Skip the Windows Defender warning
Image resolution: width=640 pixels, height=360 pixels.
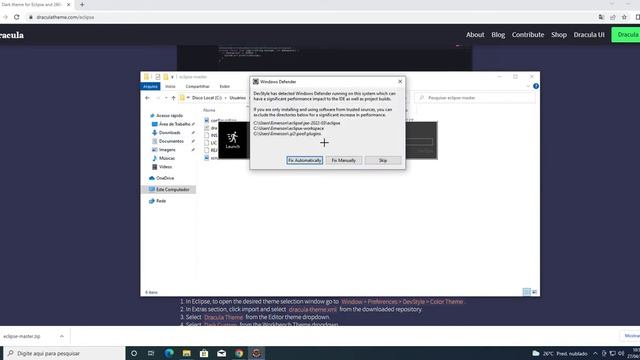pos(383,160)
